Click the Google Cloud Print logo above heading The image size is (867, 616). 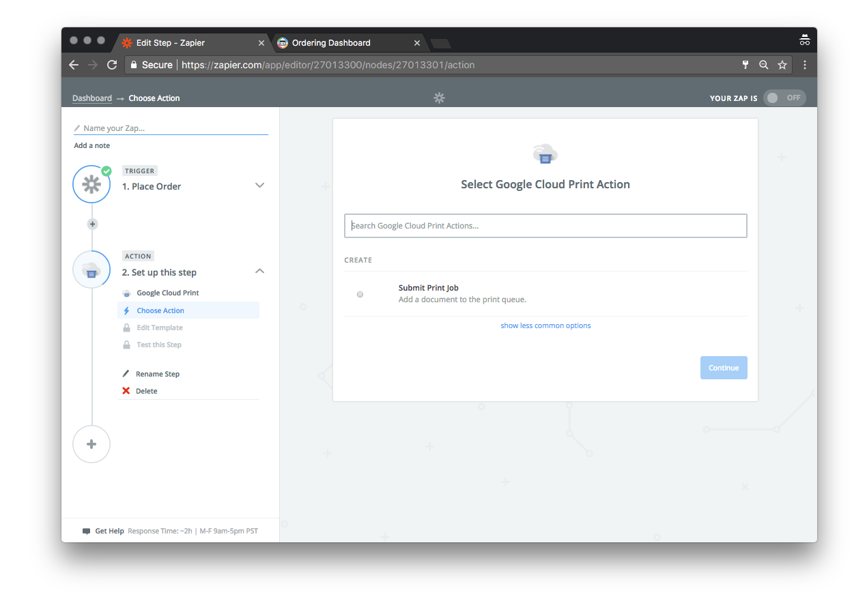tap(545, 154)
